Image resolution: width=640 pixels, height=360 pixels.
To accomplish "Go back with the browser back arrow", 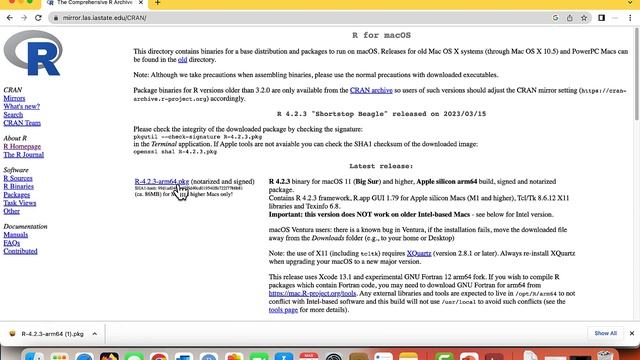I will 9,18.
